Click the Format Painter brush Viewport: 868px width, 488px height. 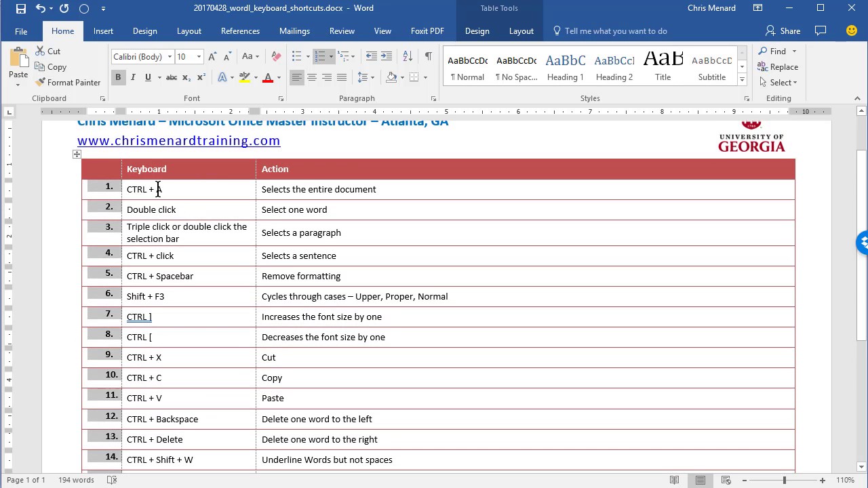point(40,82)
